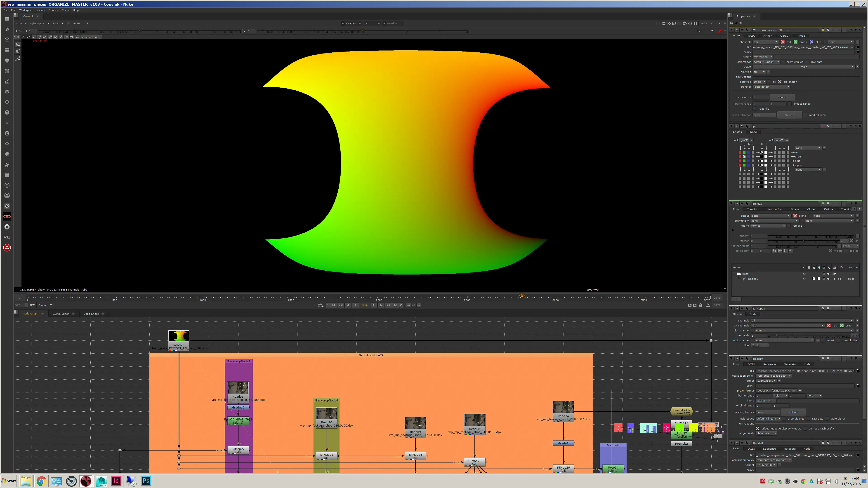Open Maya from the taskbar

101,481
